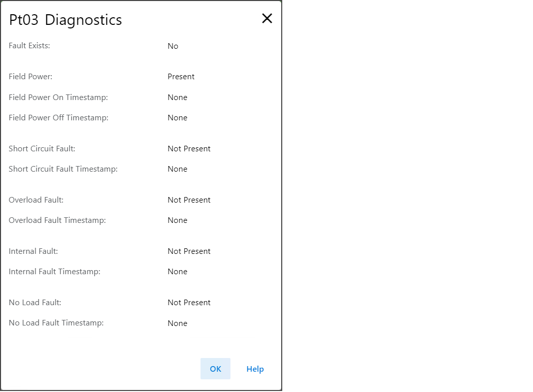Click Short Circuit Fault's Not Present value
533x392 pixels.
[189, 149]
